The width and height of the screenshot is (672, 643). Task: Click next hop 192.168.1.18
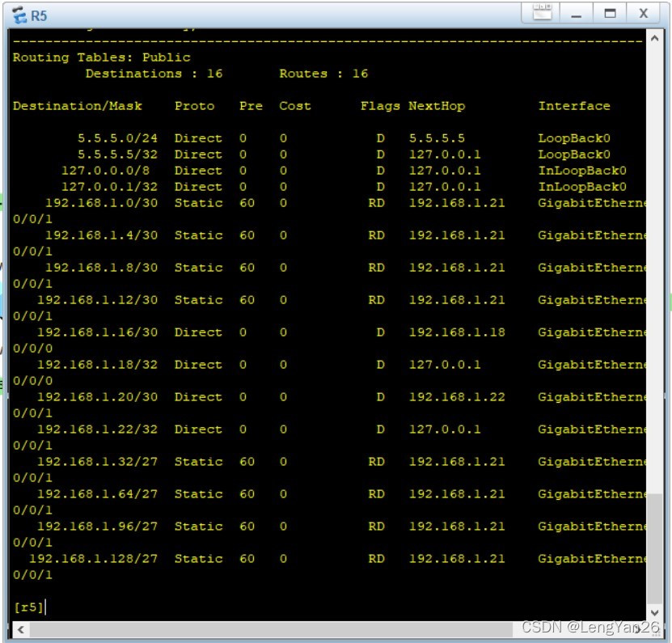(x=457, y=332)
